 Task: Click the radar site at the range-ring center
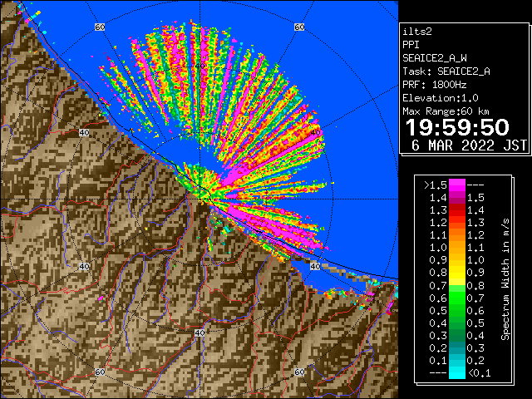199,199
